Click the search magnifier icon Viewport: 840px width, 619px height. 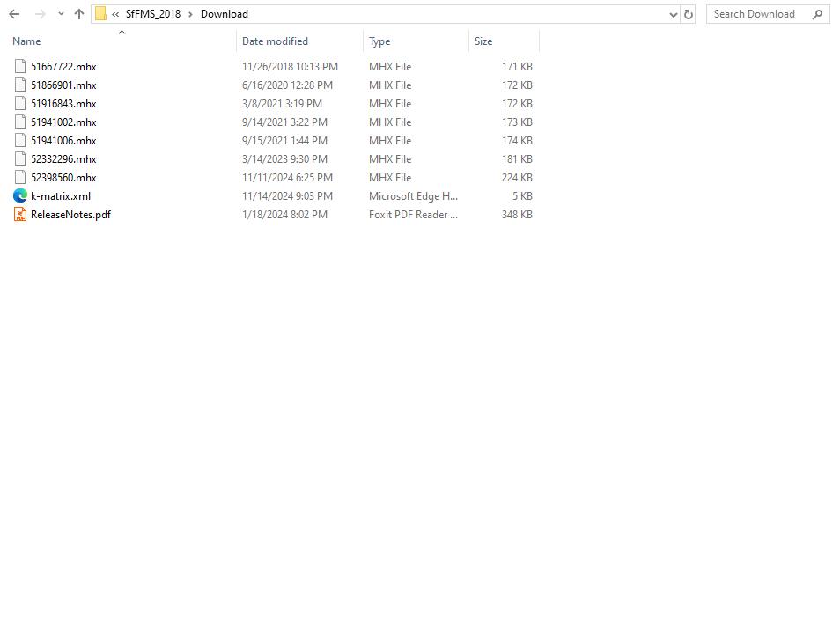(x=818, y=14)
